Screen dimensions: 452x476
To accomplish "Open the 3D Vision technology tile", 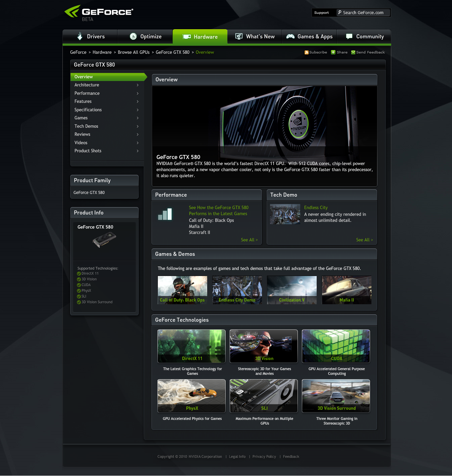I will (264, 346).
